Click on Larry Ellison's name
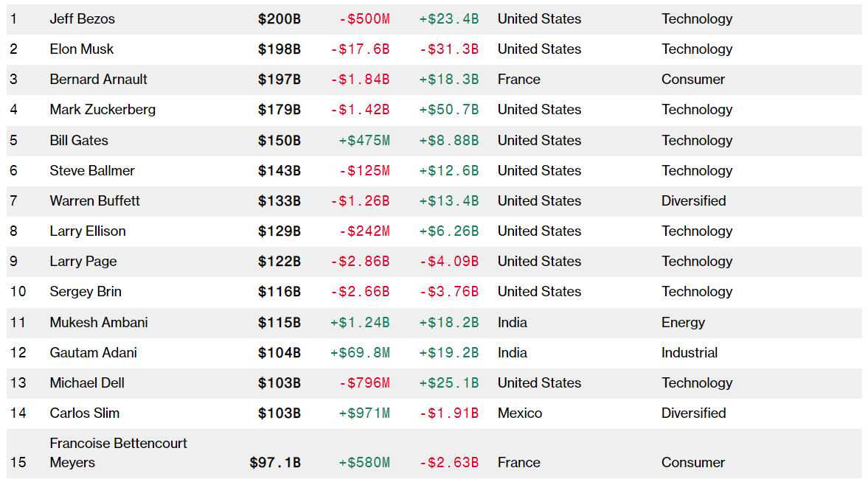This screenshot has height=479, width=868. (88, 231)
